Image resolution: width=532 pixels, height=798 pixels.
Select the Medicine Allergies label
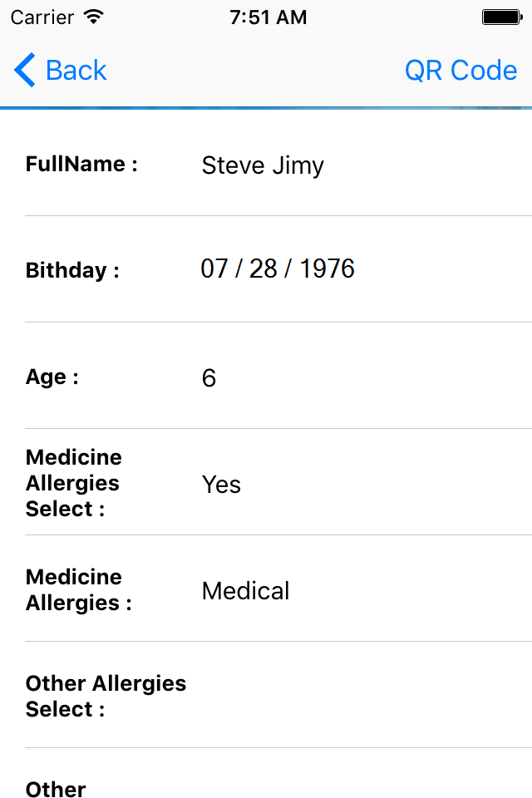tap(78, 589)
